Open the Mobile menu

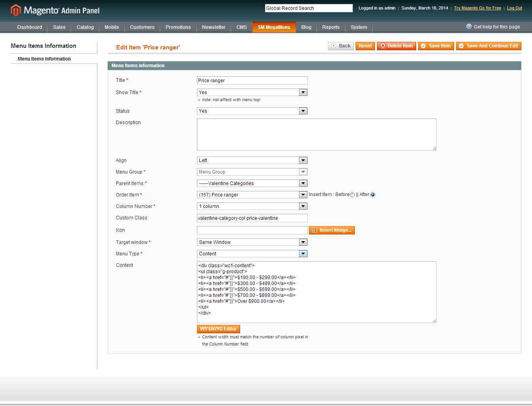tap(112, 27)
